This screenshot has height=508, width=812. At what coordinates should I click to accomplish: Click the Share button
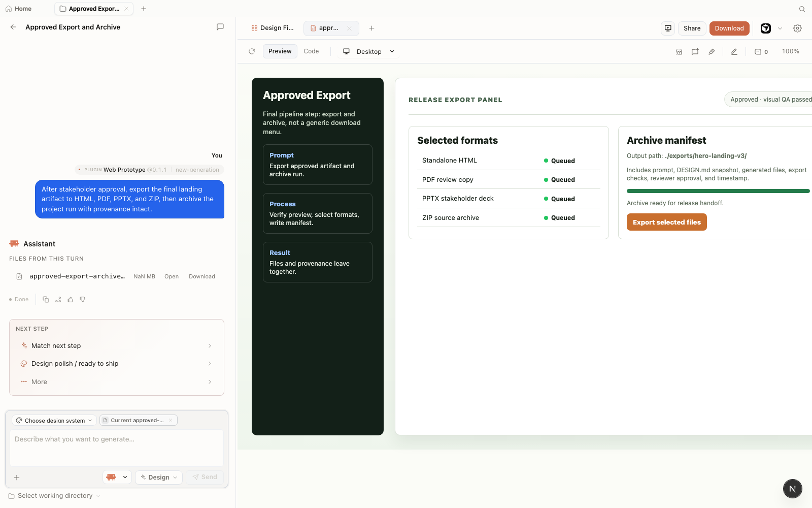(692, 28)
